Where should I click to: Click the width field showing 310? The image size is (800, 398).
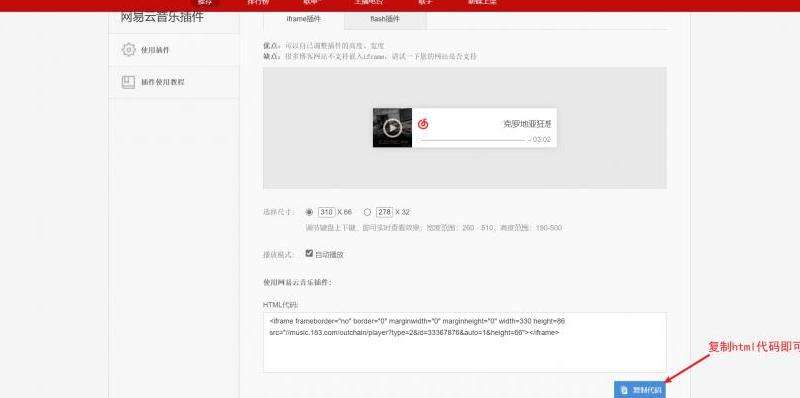tap(327, 212)
